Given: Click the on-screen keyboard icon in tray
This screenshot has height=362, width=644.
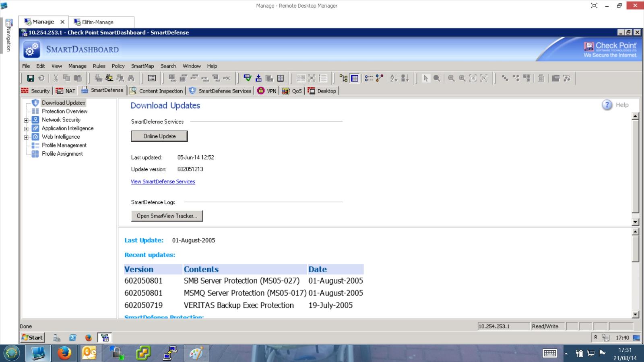Looking at the screenshot, I should 550,353.
